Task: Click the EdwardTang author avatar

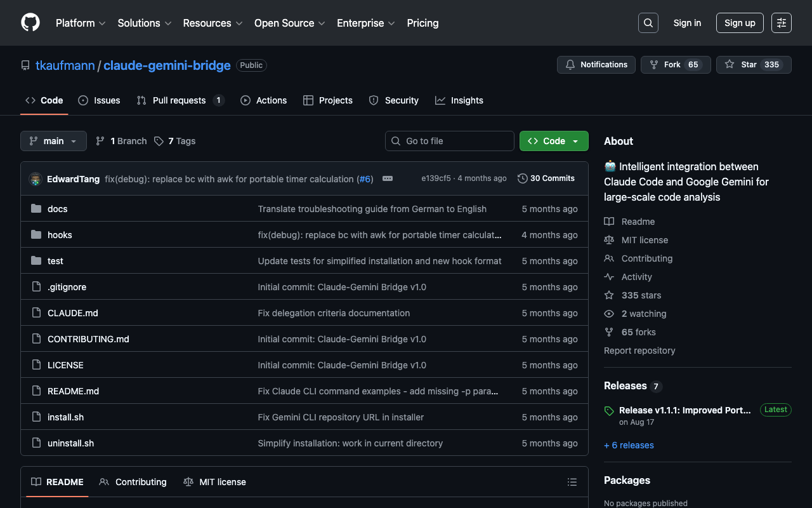Action: [x=36, y=179]
